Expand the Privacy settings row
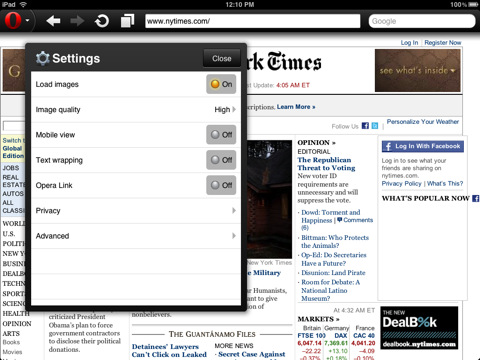Viewport: 480px width, 360px height. point(136,211)
